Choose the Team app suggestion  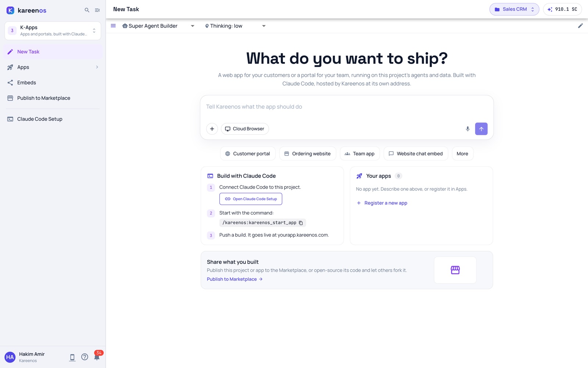coord(360,153)
